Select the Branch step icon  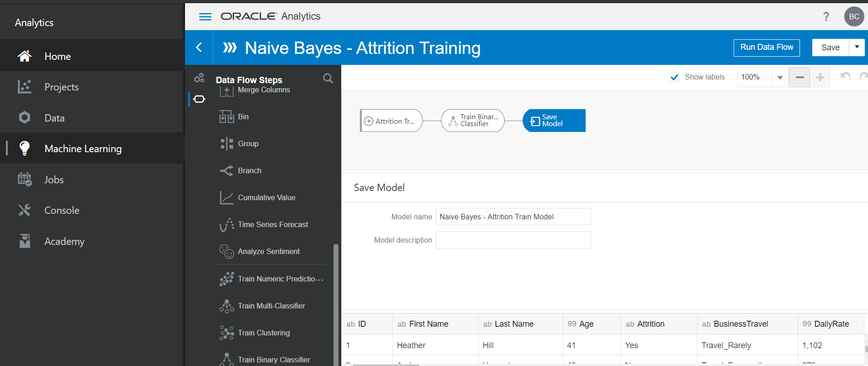click(227, 171)
